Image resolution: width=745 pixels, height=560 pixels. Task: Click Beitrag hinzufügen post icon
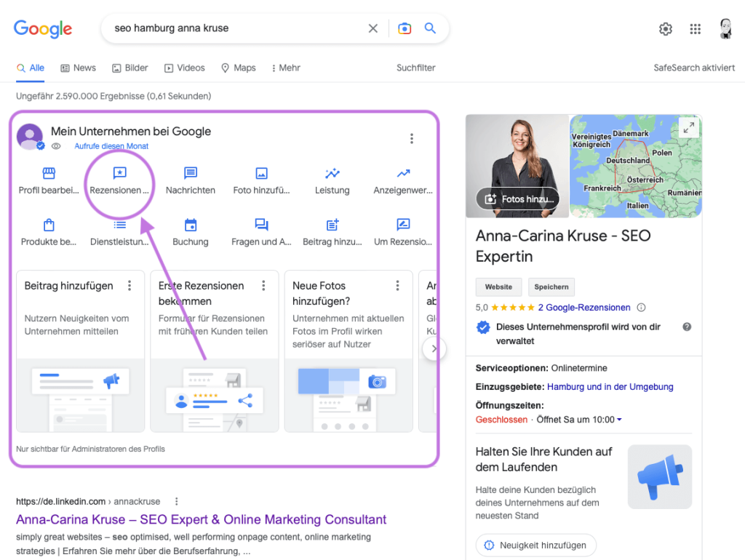332,225
